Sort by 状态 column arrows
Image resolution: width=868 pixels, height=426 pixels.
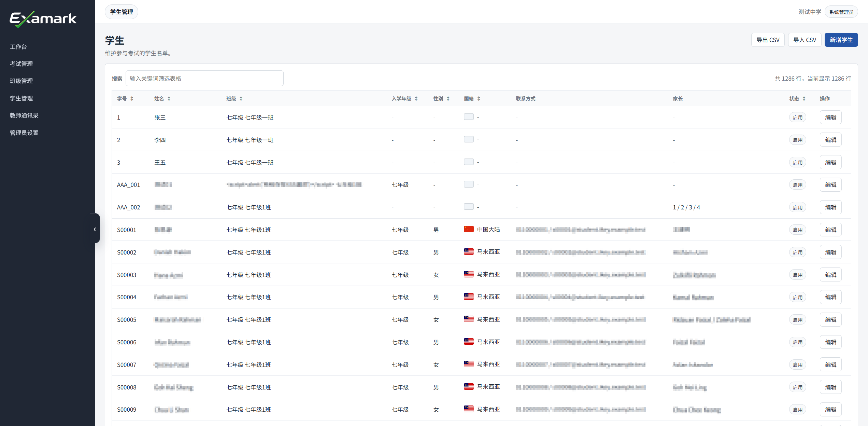click(804, 99)
